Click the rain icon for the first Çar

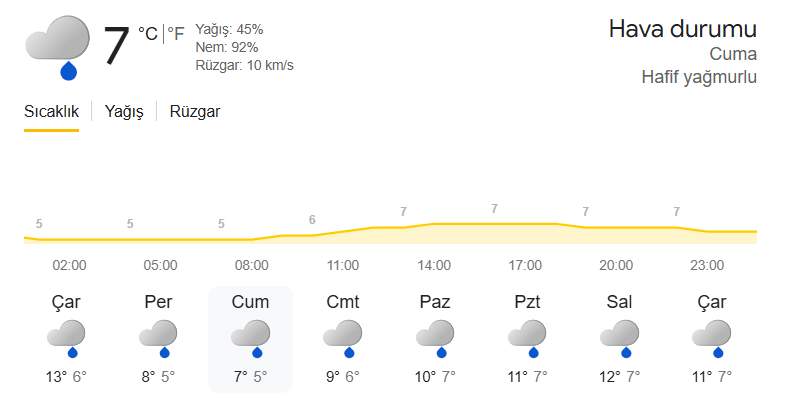[x=66, y=338]
